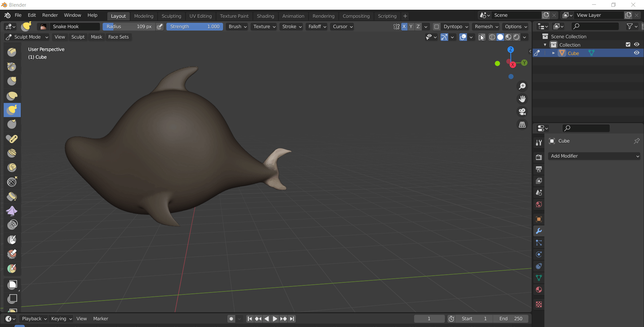Viewport: 644px width, 327px height.
Task: Hide the Cube object with eye icon
Action: click(636, 53)
